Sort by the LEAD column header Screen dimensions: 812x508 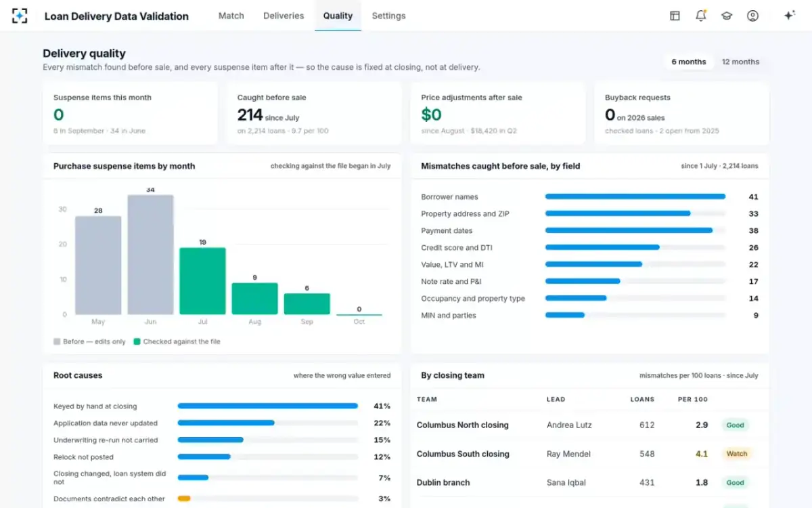tap(556, 400)
